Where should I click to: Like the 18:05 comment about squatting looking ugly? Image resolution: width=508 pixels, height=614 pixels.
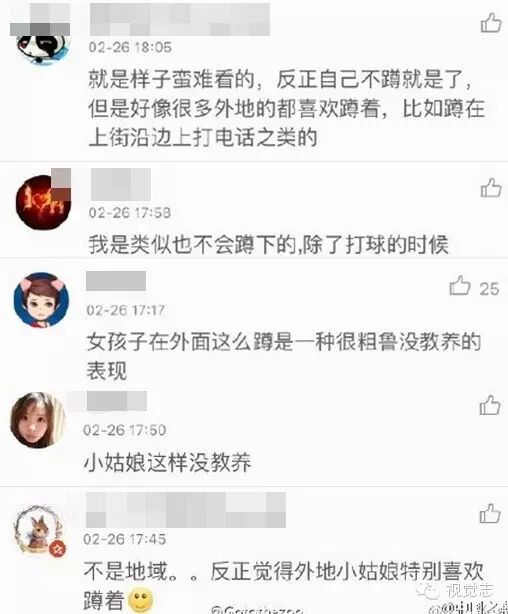pos(491,22)
